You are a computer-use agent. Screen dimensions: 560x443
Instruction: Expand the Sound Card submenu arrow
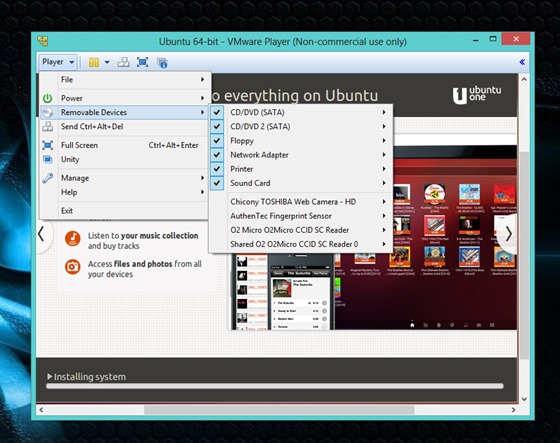point(384,183)
